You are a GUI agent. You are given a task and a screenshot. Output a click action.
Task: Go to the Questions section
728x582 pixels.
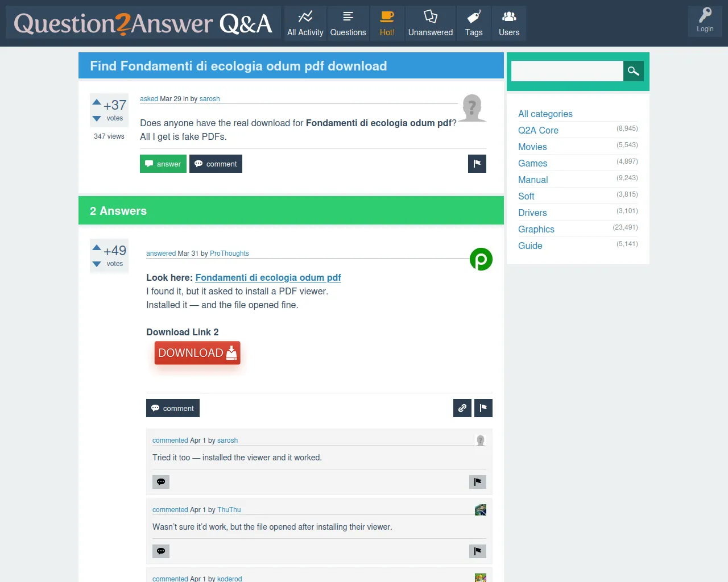click(348, 24)
